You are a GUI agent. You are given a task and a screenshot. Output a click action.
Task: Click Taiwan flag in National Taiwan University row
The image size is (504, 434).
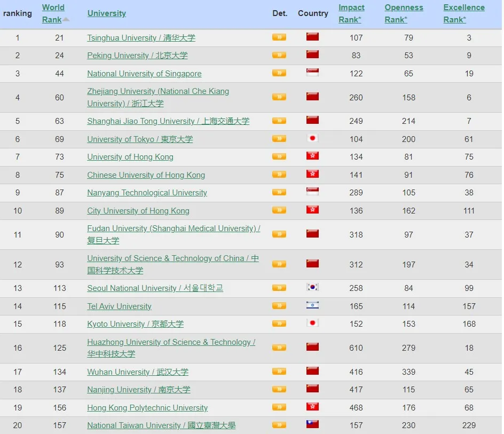[312, 424]
